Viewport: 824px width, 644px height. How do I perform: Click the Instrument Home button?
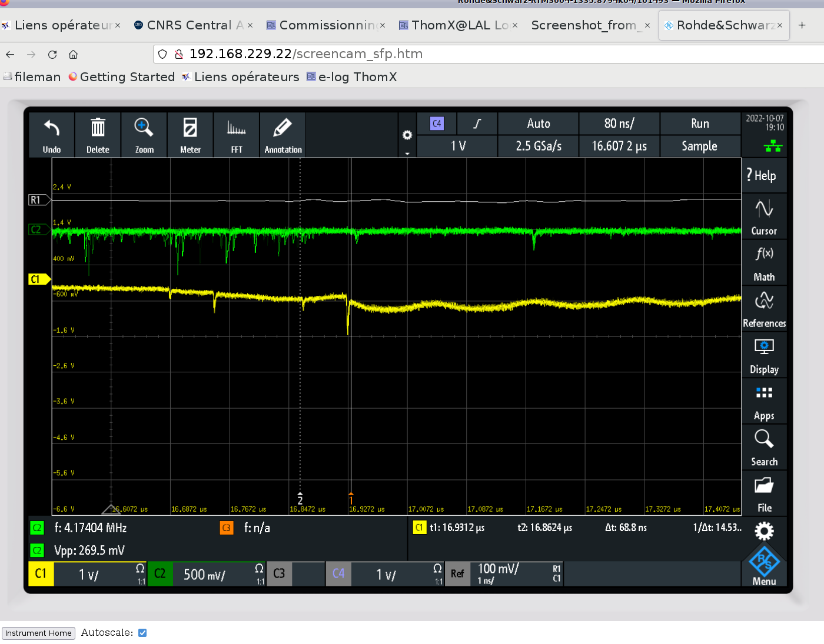point(38,633)
